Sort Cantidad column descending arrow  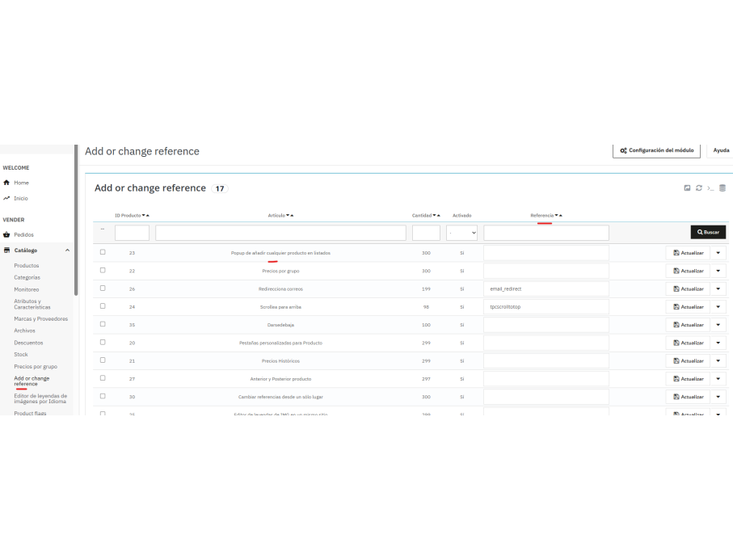(x=434, y=216)
